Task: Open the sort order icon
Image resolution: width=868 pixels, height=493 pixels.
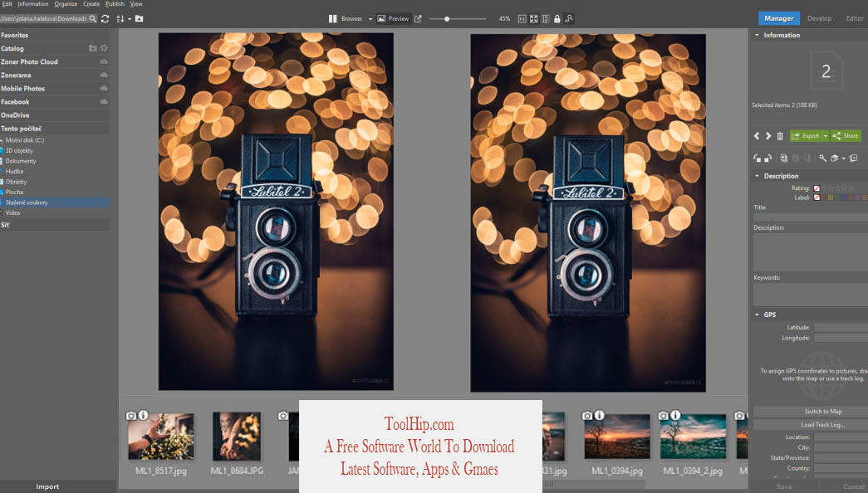Action: click(x=120, y=19)
